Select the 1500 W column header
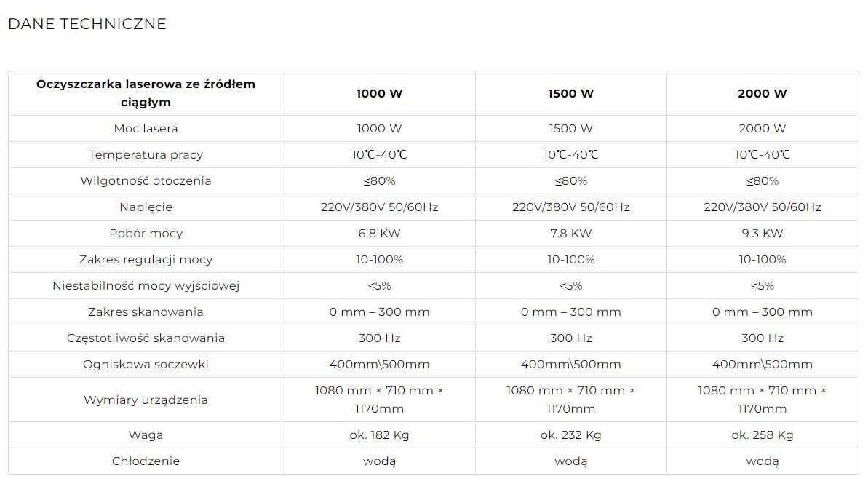This screenshot has width=868, height=484. 570,93
